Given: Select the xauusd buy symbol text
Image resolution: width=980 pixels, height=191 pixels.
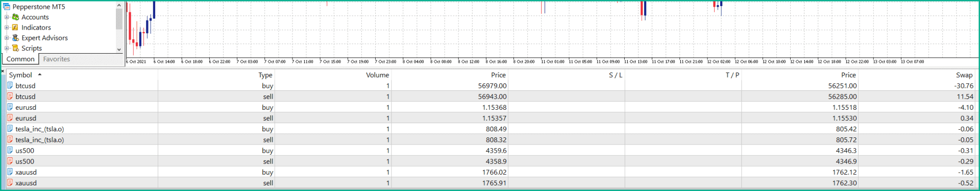Looking at the screenshot, I should click(26, 172).
